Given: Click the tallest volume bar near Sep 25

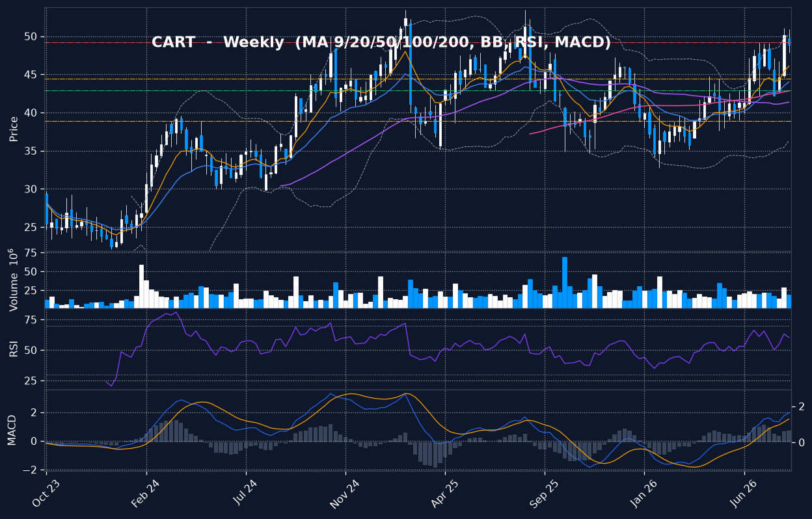Looking at the screenshot, I should pyautogui.click(x=565, y=282).
